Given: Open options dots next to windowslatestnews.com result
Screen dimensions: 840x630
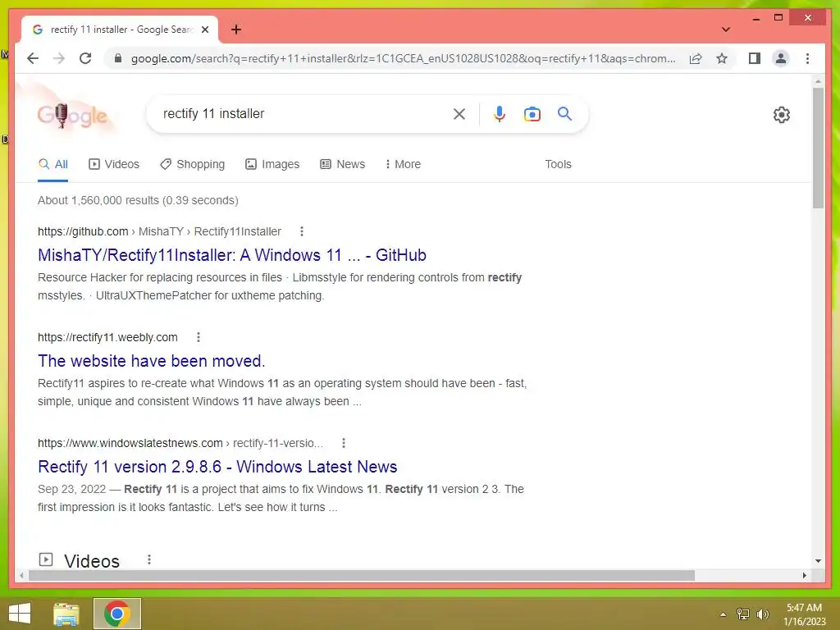Looking at the screenshot, I should [x=344, y=443].
